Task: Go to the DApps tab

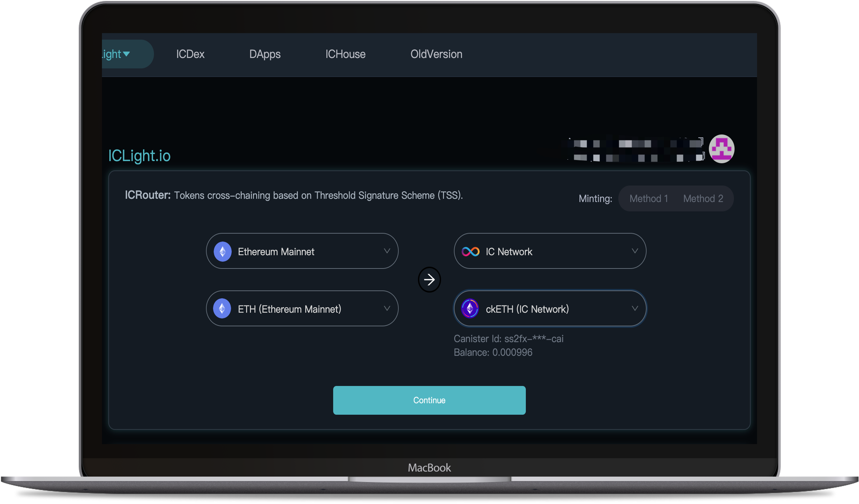Action: [x=265, y=54]
